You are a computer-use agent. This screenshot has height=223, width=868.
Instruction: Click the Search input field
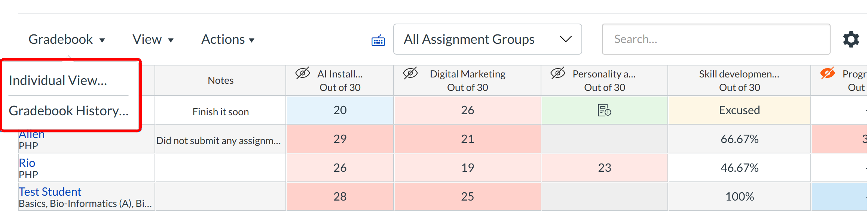715,39
